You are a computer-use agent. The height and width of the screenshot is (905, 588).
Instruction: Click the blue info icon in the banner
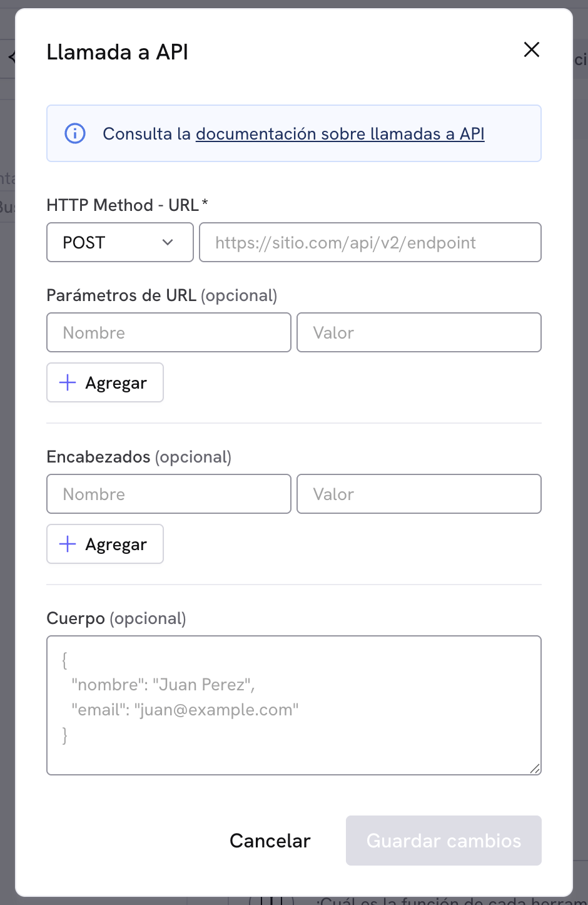(74, 133)
